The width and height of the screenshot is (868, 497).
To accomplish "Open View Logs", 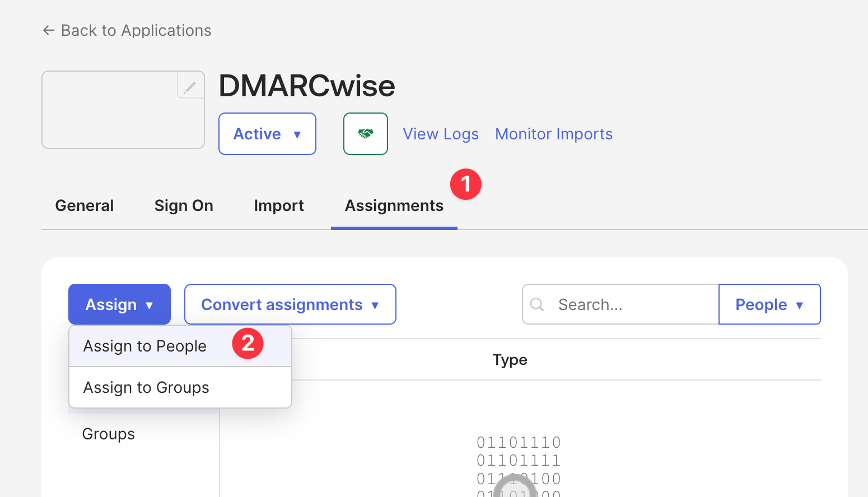I will 441,134.
